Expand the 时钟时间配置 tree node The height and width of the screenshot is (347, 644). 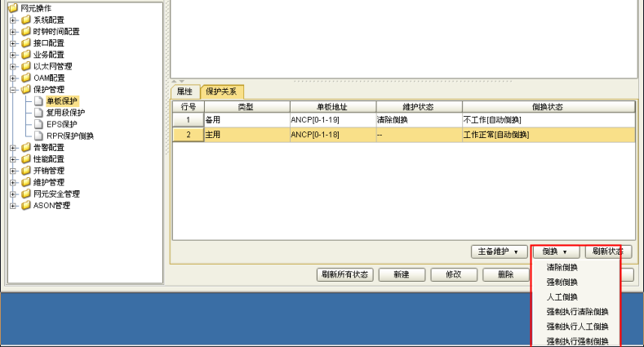click(x=13, y=31)
